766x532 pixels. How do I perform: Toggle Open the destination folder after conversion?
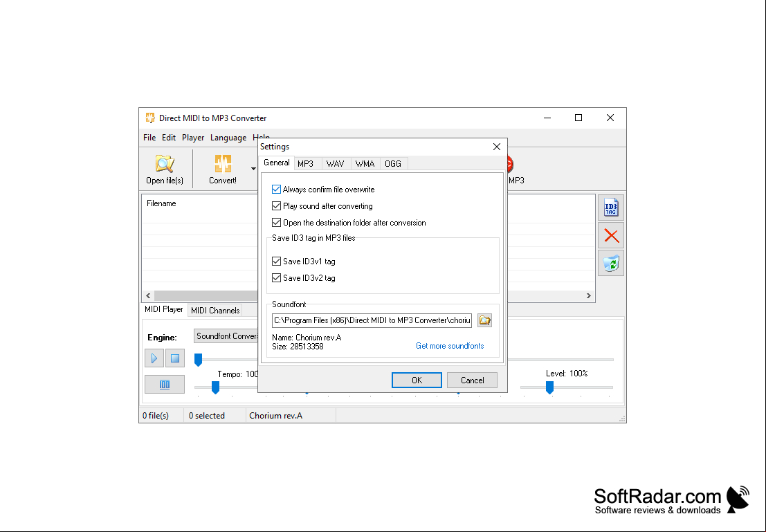tap(276, 222)
